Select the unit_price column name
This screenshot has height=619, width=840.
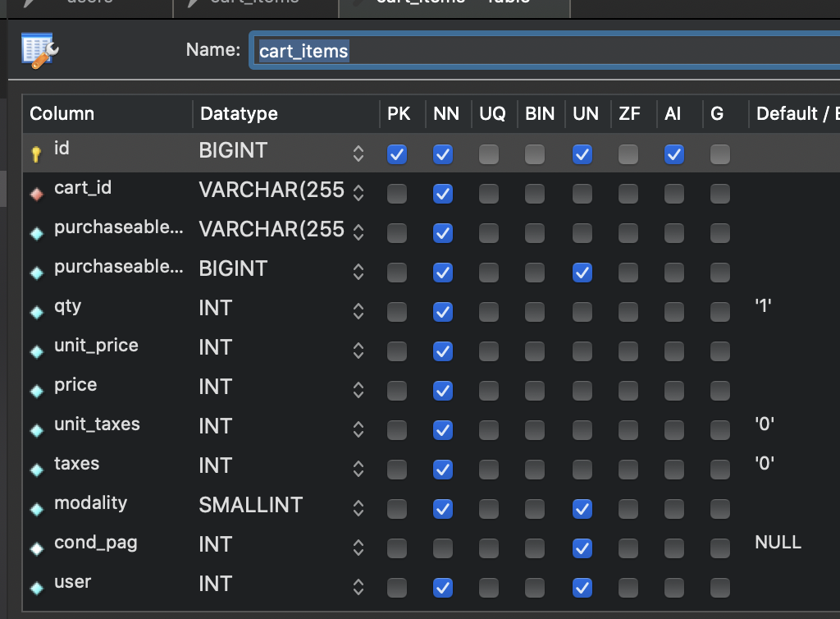pos(97,346)
